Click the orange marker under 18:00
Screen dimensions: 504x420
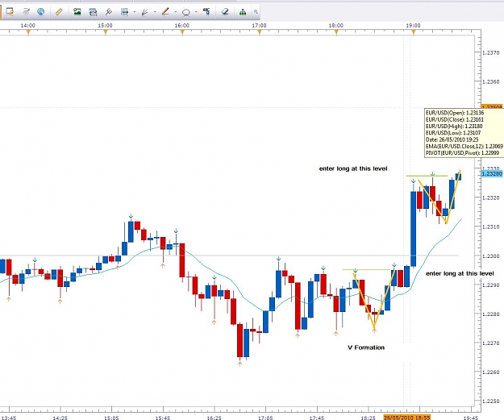click(336, 31)
